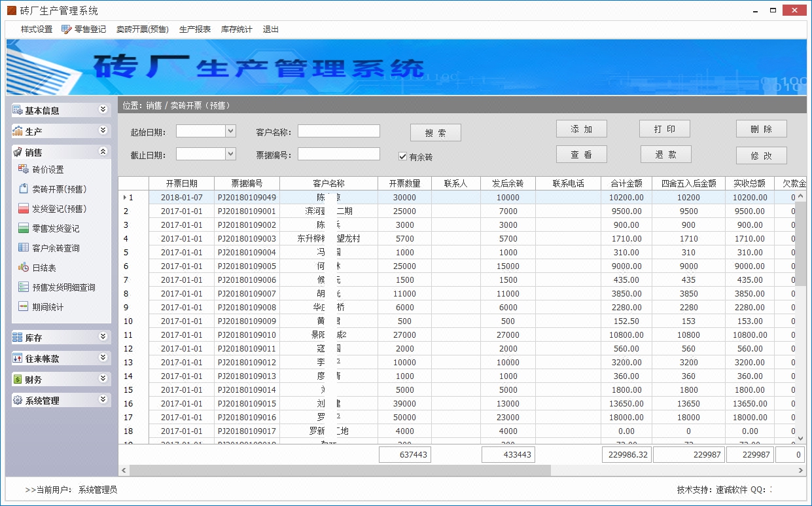Open the 样式设置 menu
The height and width of the screenshot is (506, 812).
37,29
